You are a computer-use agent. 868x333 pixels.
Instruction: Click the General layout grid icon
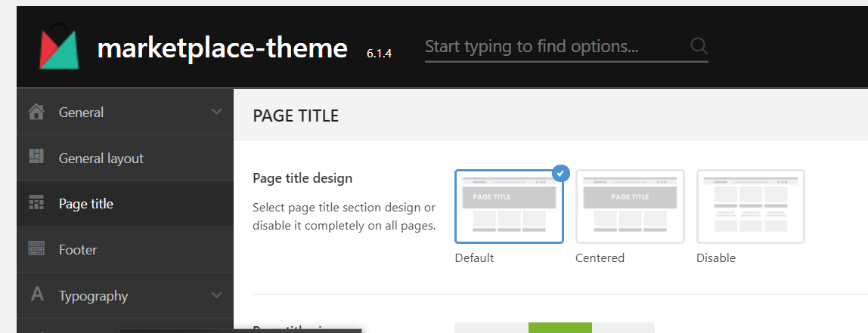tap(36, 158)
